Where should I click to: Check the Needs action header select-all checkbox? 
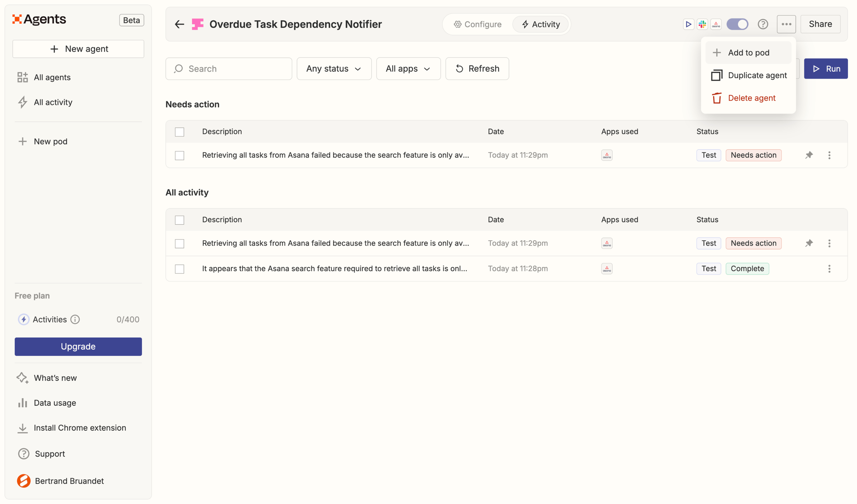tap(180, 132)
